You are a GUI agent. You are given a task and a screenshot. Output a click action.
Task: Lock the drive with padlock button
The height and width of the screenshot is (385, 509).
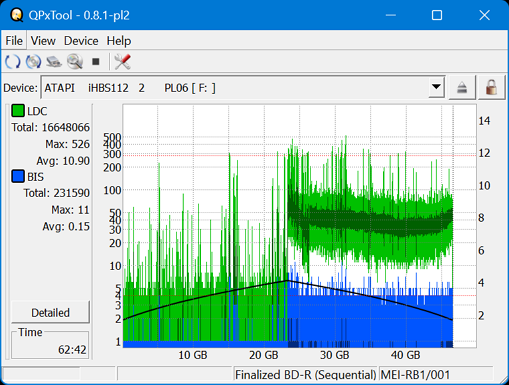[x=491, y=88]
